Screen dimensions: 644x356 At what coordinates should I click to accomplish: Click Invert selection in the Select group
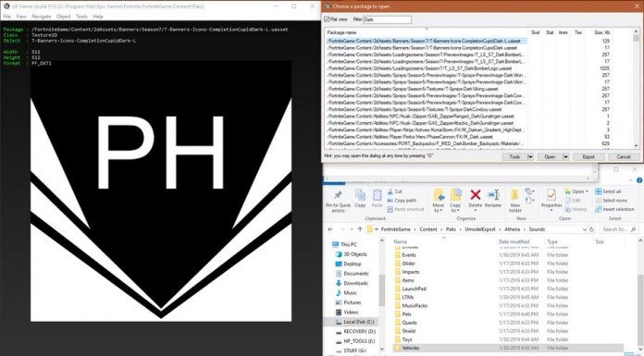(x=614, y=209)
